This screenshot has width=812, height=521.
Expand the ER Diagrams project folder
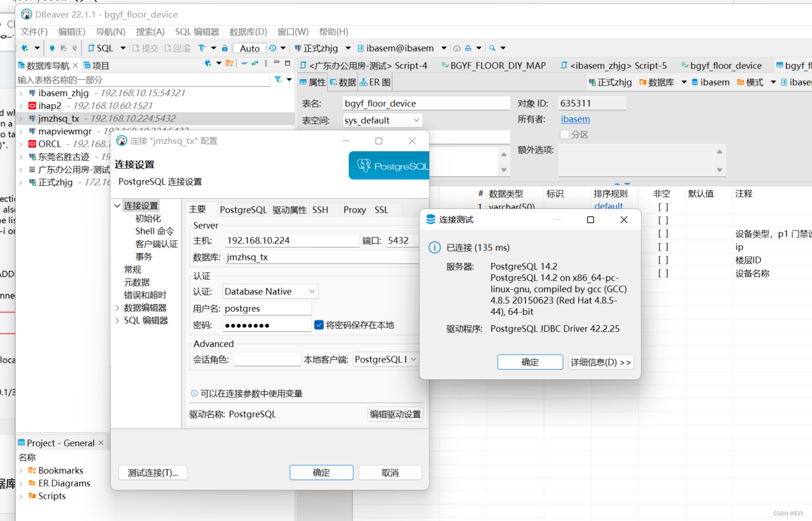point(21,484)
